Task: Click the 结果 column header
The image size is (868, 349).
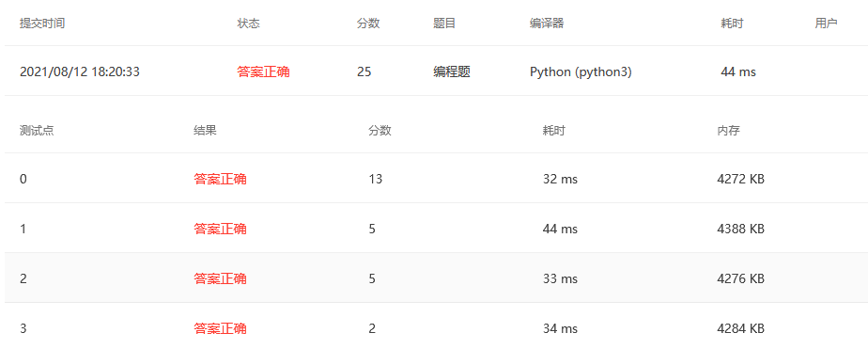Action: pos(205,131)
